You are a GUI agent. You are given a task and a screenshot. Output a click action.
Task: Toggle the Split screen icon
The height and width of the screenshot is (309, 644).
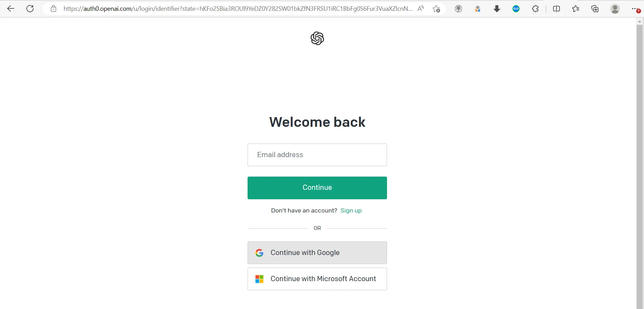pyautogui.click(x=556, y=9)
